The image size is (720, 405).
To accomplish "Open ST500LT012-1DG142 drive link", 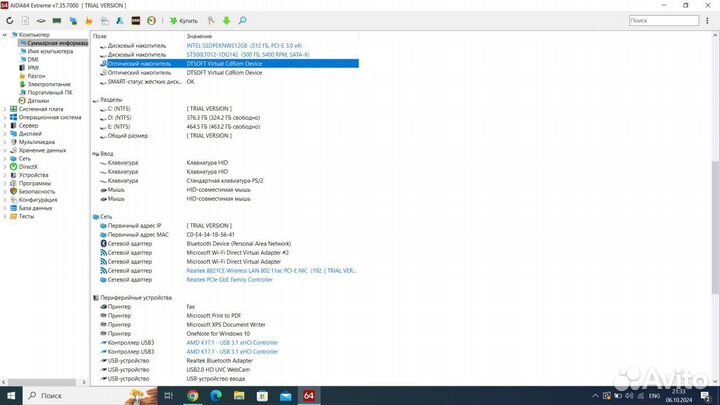I will (248, 55).
